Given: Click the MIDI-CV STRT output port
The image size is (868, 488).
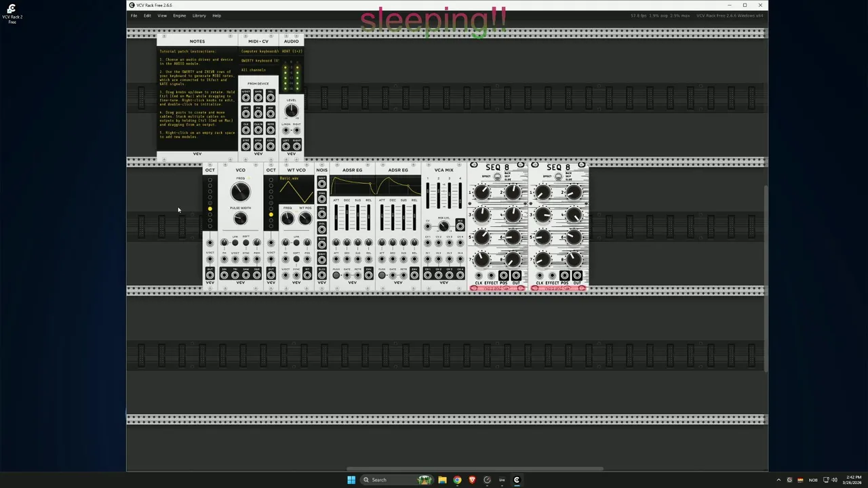Looking at the screenshot, I should [x=245, y=146].
